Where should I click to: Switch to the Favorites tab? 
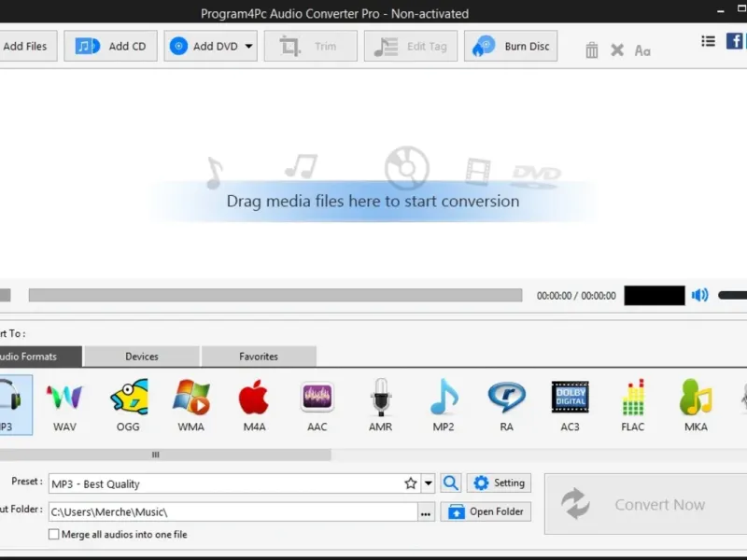coord(259,357)
